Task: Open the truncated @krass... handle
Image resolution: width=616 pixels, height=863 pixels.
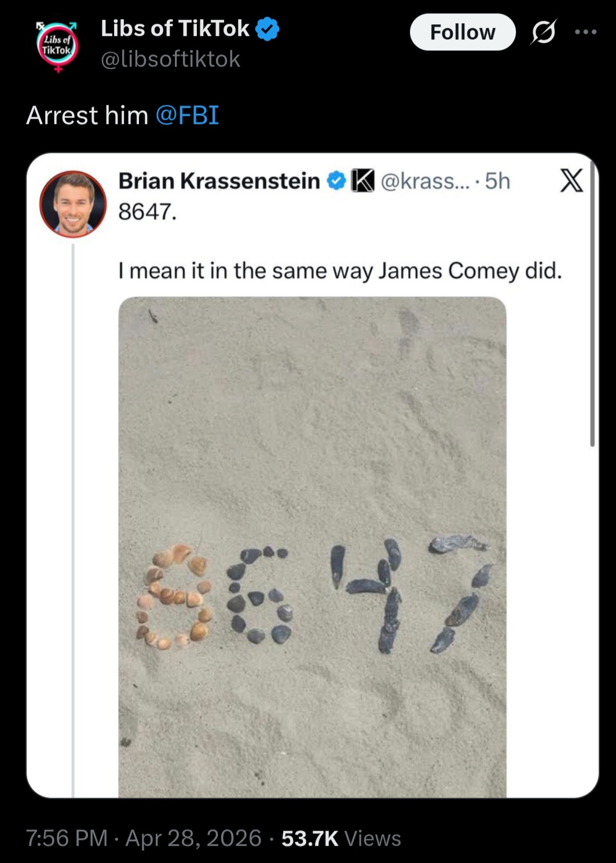Action: 426,181
